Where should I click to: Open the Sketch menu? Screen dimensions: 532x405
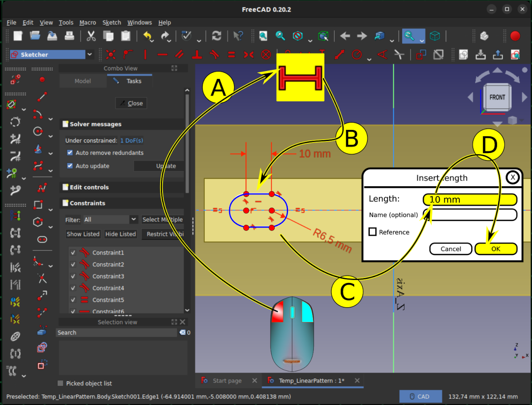[x=112, y=22]
